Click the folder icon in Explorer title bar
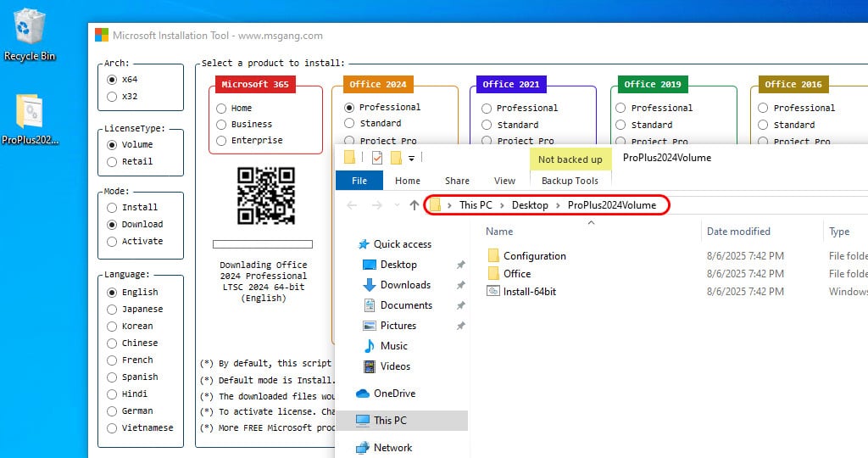Viewport: 868px width, 458px height. point(350,158)
